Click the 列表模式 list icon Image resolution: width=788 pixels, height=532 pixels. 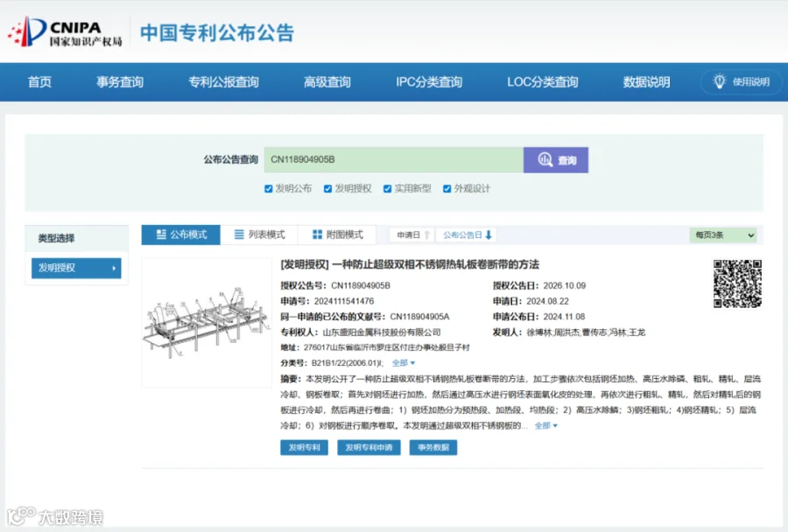(239, 234)
